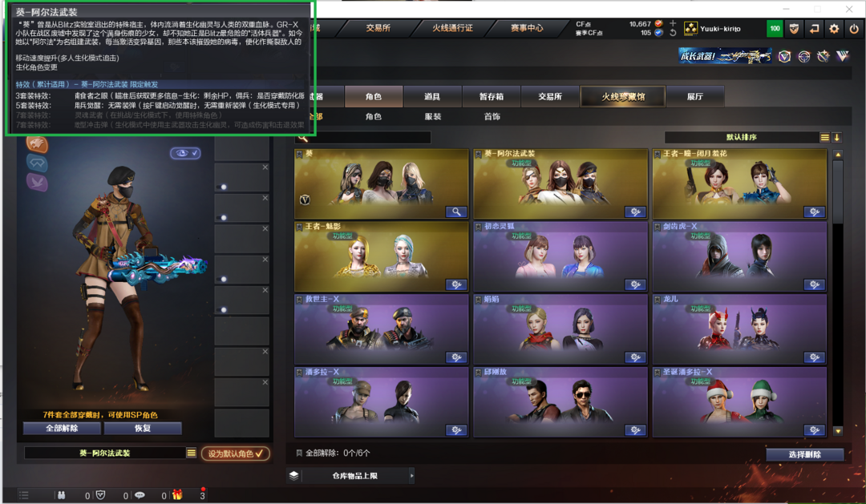Click the search magnifier icon

302,138
